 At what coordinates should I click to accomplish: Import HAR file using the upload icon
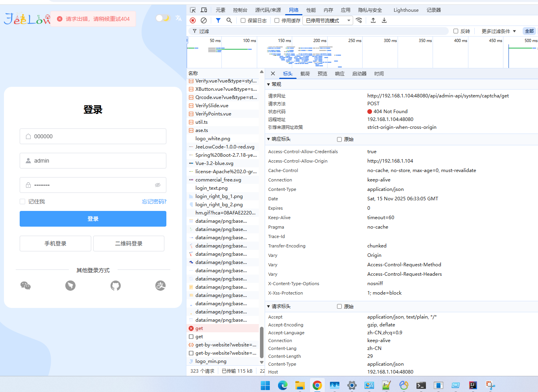pos(373,20)
